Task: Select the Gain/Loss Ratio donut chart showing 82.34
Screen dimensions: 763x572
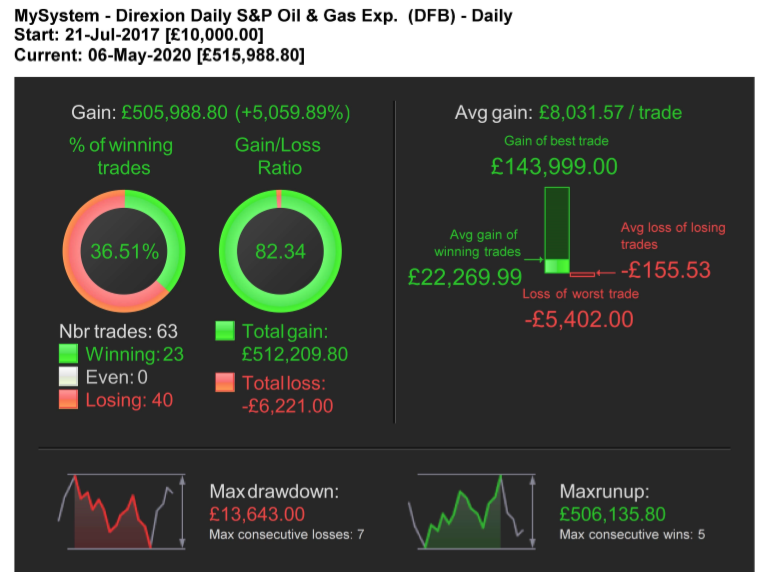Action: pos(278,251)
